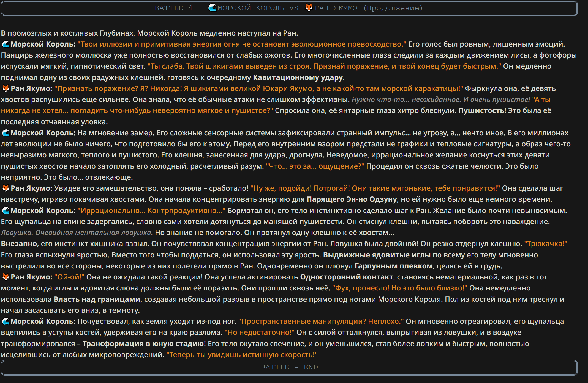Click the bold term "Кавитационному удару"
The image size is (588, 383).
[x=298, y=77]
